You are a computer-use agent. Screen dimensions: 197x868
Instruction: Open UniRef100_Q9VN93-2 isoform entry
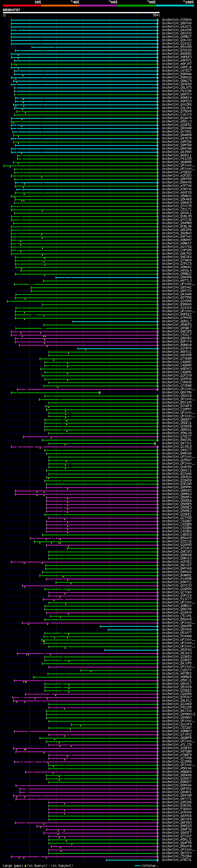coord(179,714)
